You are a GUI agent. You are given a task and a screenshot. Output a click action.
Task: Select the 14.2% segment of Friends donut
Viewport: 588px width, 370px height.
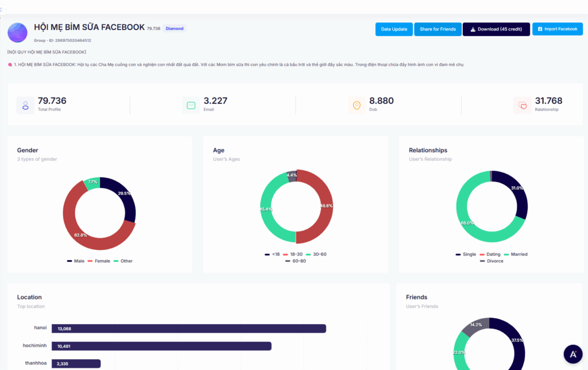pyautogui.click(x=475, y=326)
